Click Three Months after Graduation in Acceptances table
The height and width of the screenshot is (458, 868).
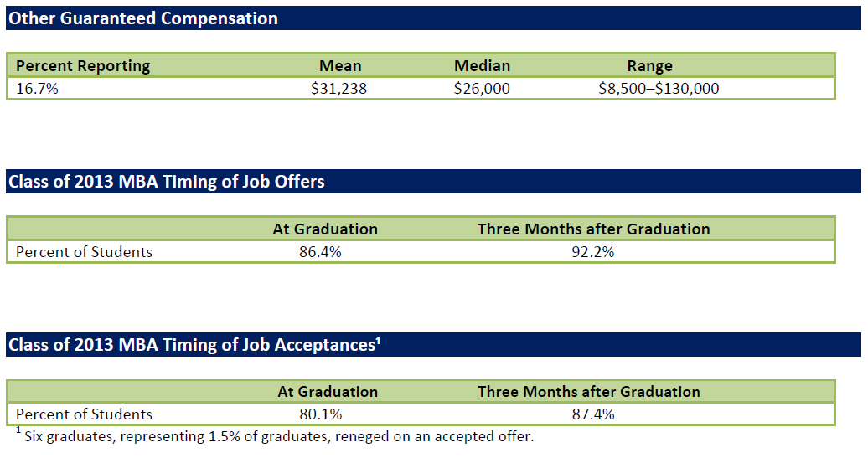tap(589, 392)
